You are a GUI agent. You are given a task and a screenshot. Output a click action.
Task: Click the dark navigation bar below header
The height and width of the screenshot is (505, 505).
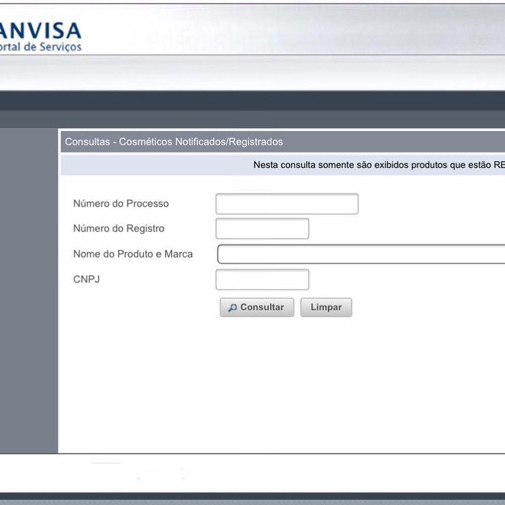[252, 100]
